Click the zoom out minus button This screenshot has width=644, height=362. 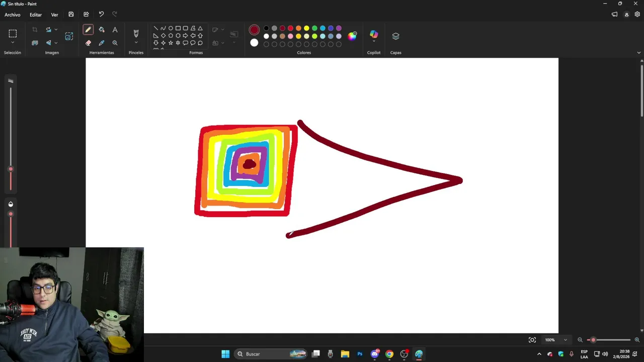[580, 340]
